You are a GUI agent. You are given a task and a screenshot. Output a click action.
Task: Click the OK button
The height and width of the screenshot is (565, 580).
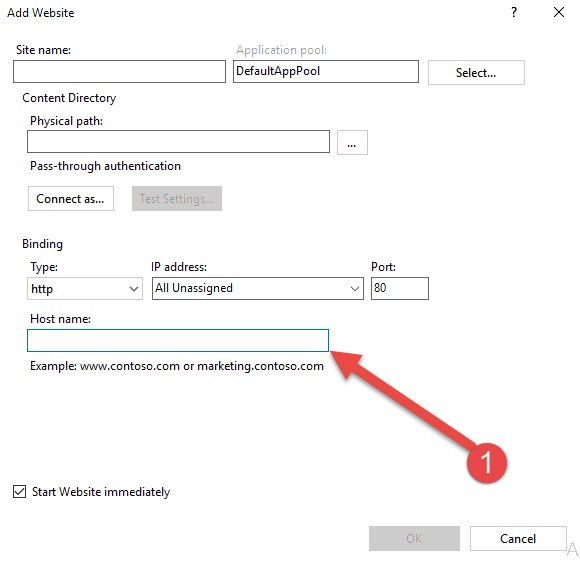point(414,538)
